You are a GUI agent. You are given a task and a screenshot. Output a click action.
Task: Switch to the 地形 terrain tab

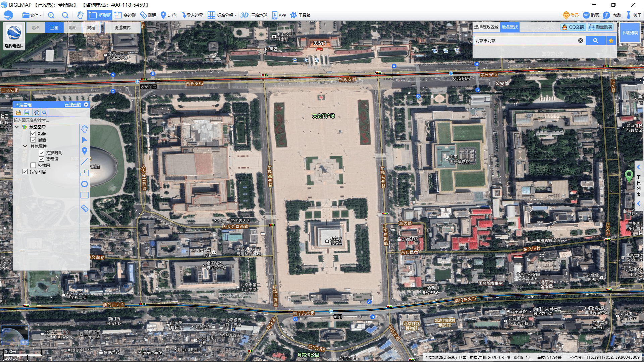tap(73, 27)
